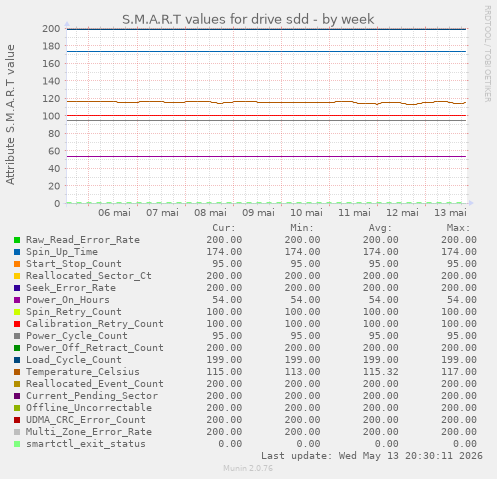Image resolution: width=497 pixels, height=479 pixels.
Task: Click the 09 mai x-axis date label
Action: coord(258,212)
